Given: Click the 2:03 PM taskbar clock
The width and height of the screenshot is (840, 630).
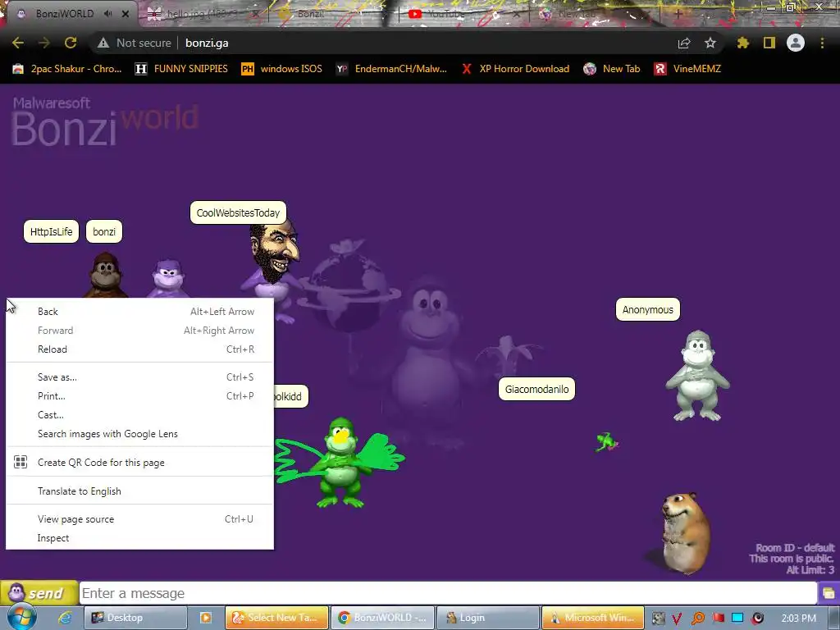Looking at the screenshot, I should 799,619.
